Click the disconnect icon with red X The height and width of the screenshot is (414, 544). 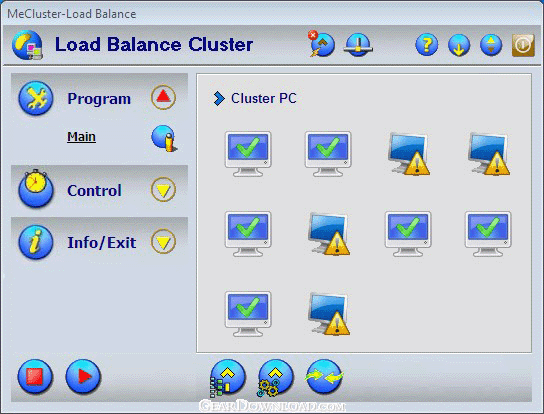(321, 44)
